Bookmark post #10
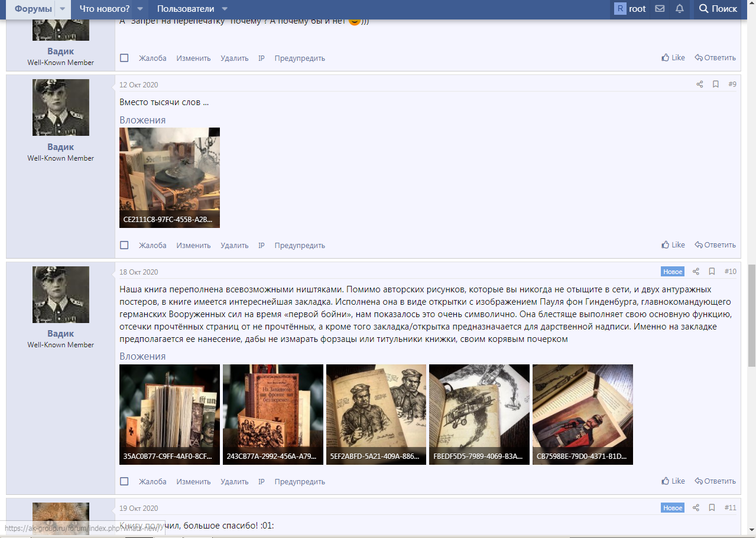 tap(712, 272)
